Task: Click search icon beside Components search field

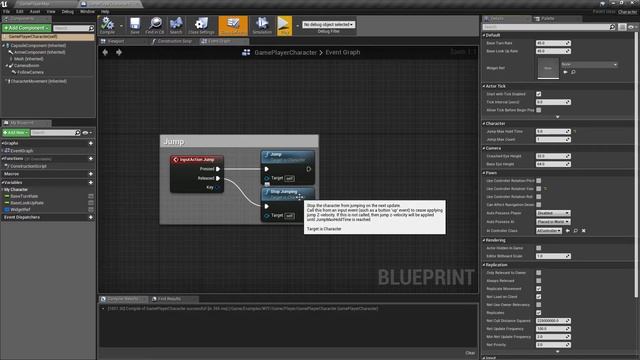Action: (91, 28)
